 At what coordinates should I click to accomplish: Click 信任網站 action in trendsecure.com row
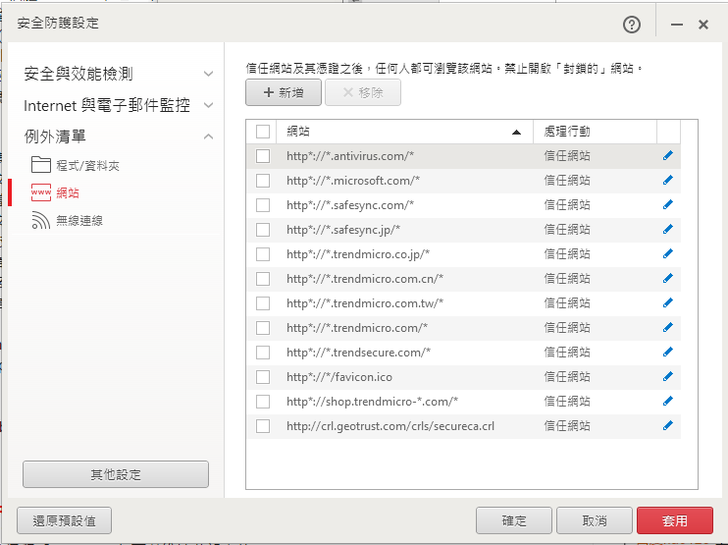[x=567, y=353]
